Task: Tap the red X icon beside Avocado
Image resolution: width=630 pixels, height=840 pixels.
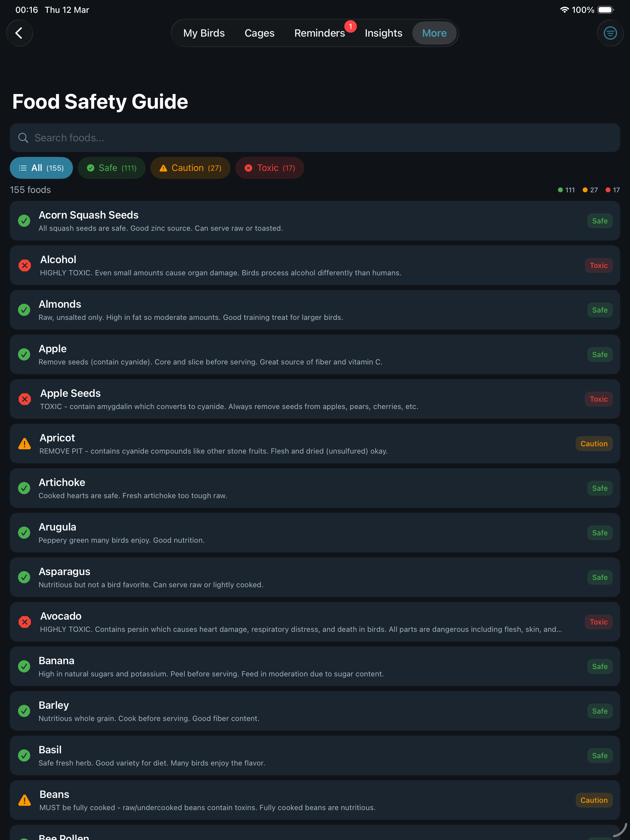Action: click(x=25, y=622)
